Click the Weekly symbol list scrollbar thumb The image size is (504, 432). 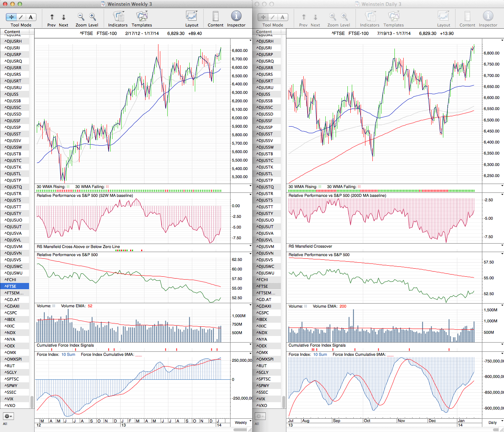pyautogui.click(x=32, y=402)
